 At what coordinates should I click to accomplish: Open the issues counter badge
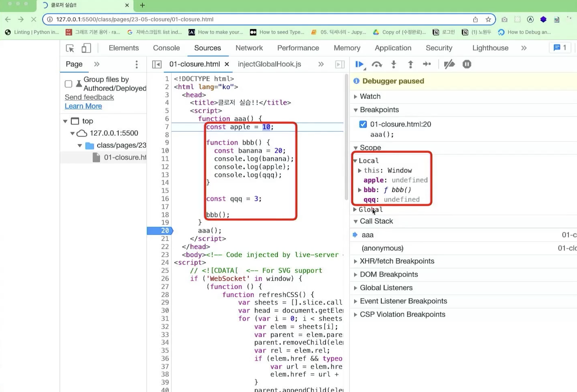[560, 48]
